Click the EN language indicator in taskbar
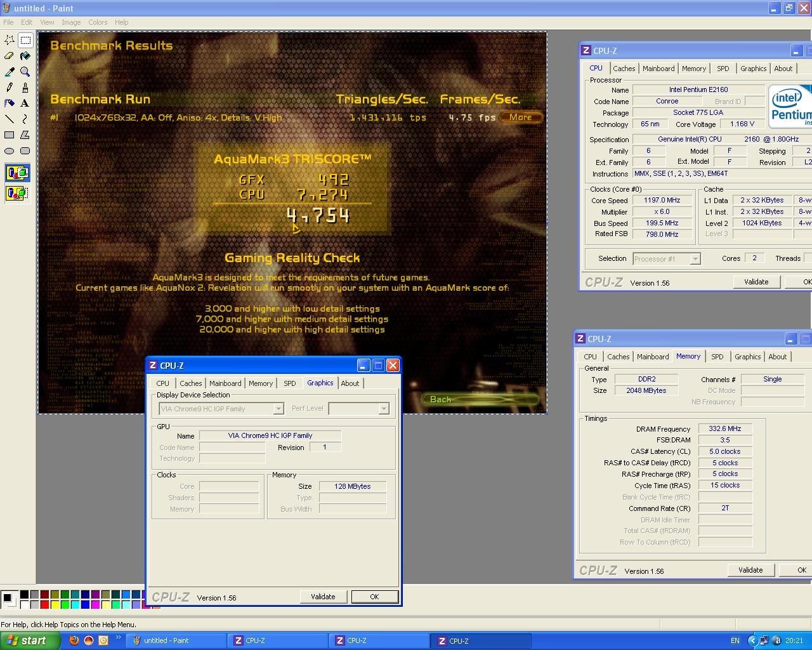This screenshot has height=650, width=812. pyautogui.click(x=735, y=640)
